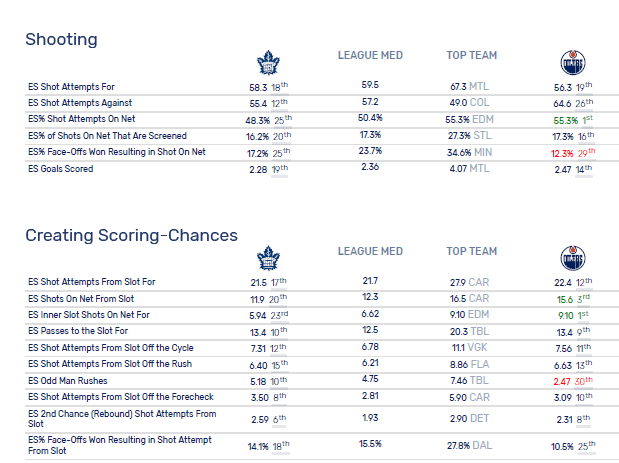Select the Oilers red 12.3% face-off value

point(560,153)
